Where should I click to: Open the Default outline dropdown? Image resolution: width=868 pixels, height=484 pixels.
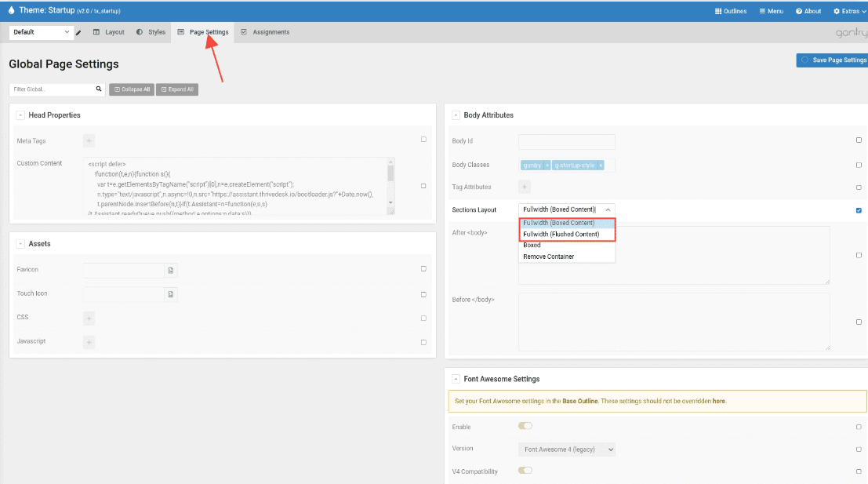41,32
